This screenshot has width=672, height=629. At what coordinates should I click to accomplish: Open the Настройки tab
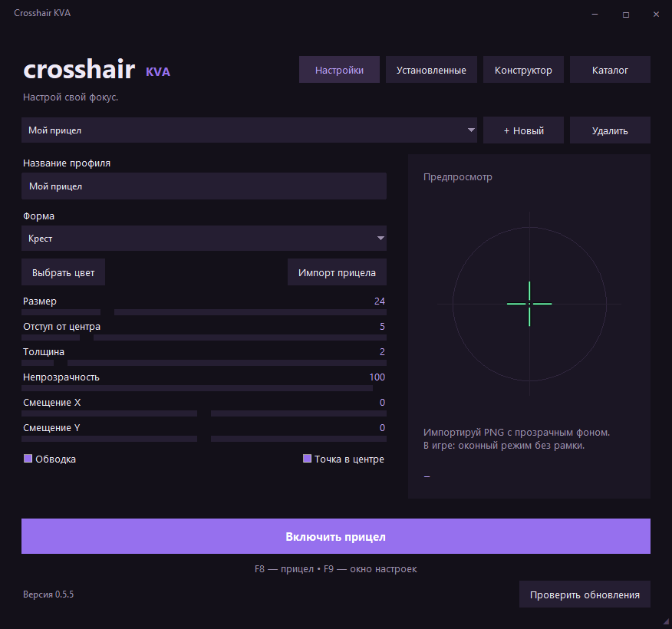(339, 69)
